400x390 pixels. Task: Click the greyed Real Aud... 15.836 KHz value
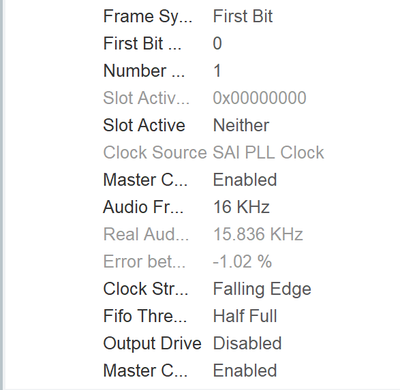tap(258, 235)
